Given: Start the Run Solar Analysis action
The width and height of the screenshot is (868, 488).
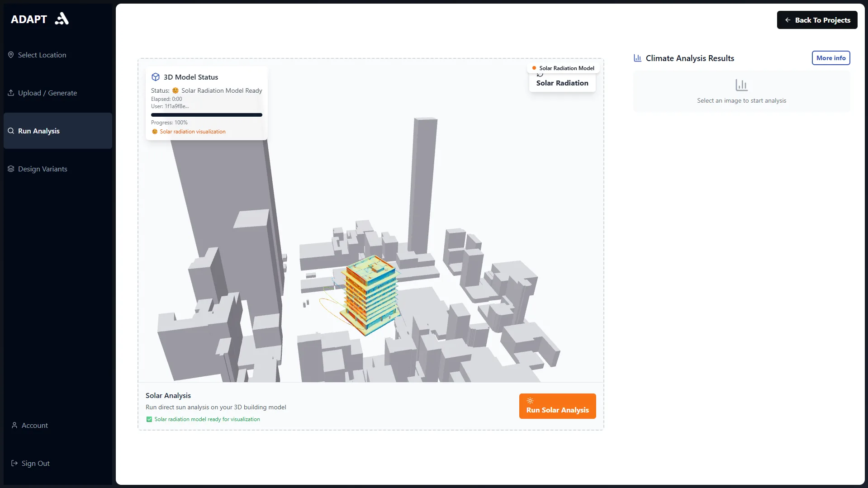Looking at the screenshot, I should point(557,406).
